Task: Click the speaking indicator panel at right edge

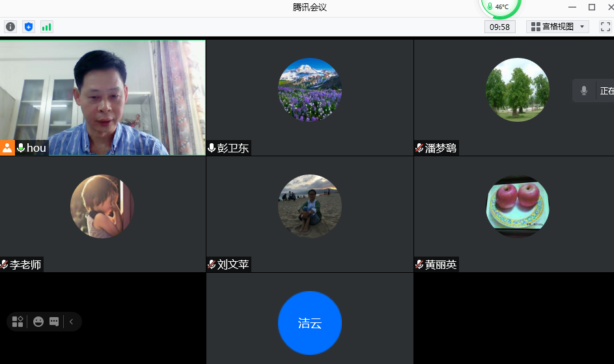Action: coord(594,91)
